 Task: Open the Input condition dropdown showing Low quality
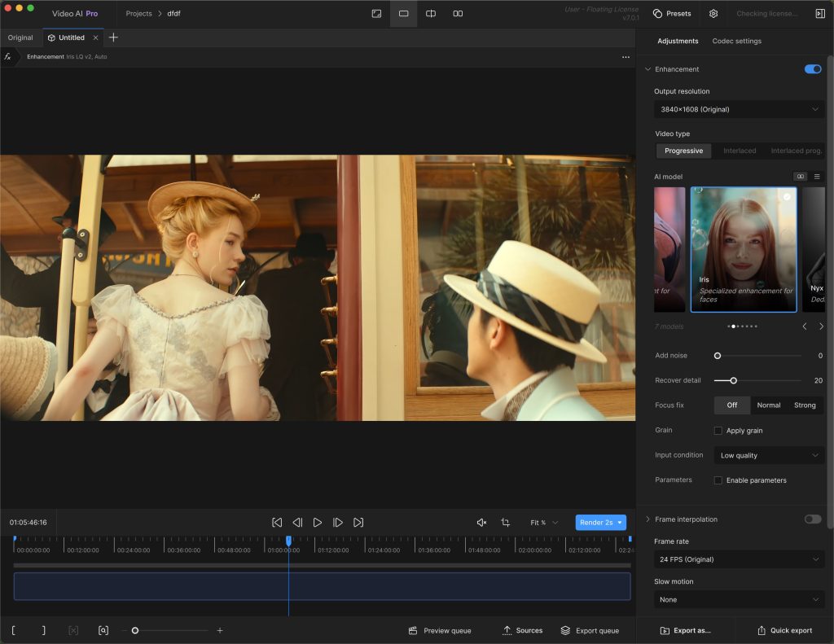point(767,455)
